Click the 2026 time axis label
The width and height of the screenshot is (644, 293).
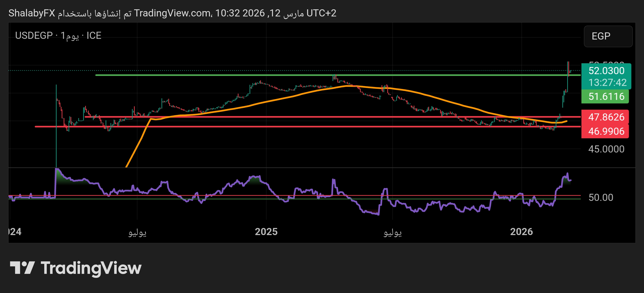click(x=521, y=232)
